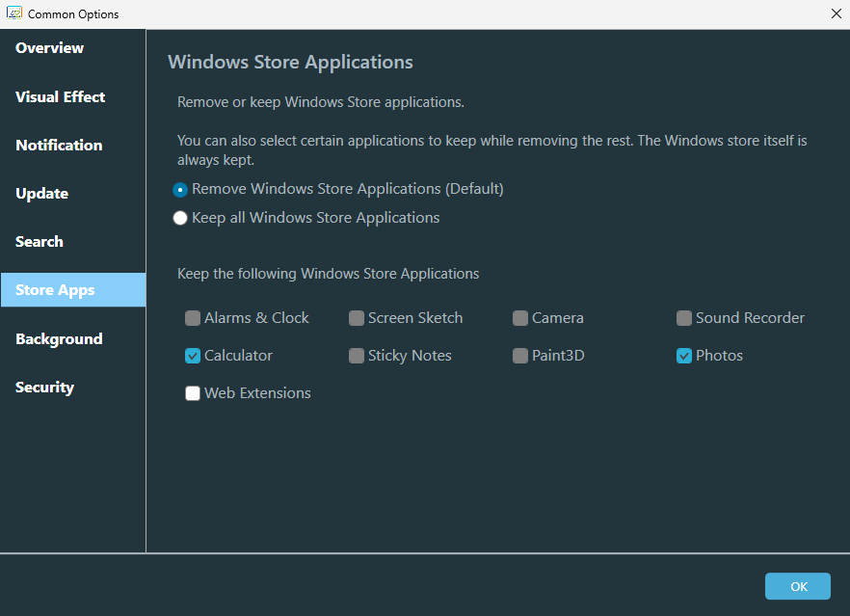Click the Common Options window icon
Viewport: 850px width, 616px height.
14,13
